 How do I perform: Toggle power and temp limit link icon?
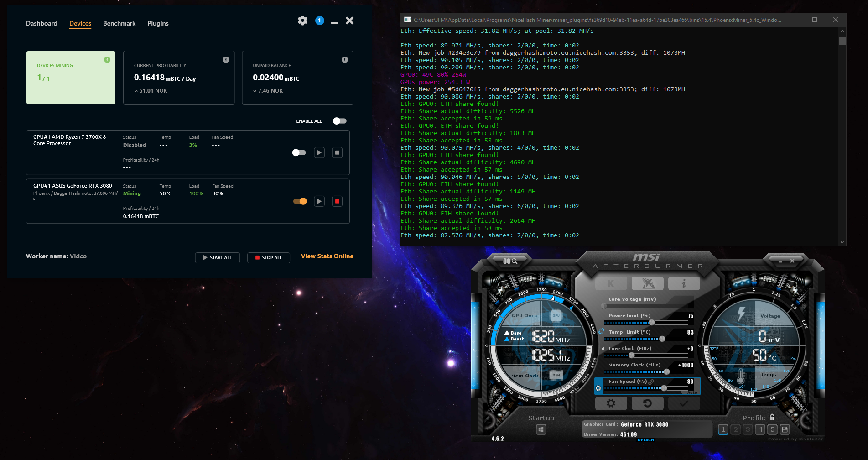click(601, 331)
